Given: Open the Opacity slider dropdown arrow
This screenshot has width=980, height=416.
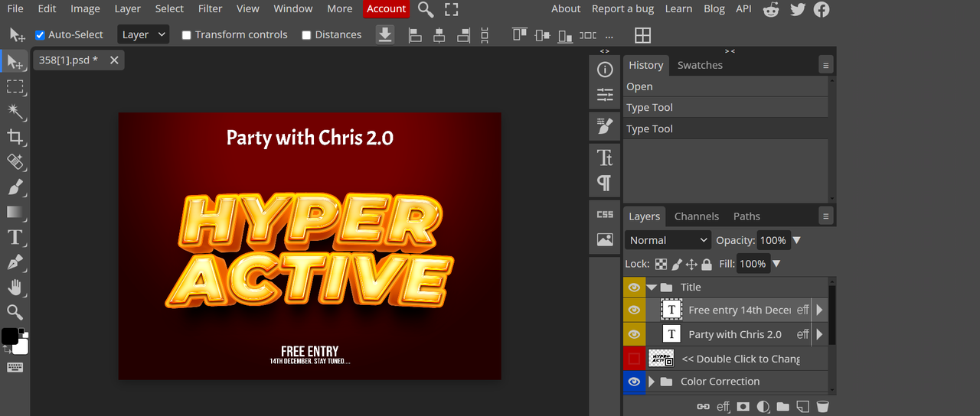Looking at the screenshot, I should tap(796, 240).
